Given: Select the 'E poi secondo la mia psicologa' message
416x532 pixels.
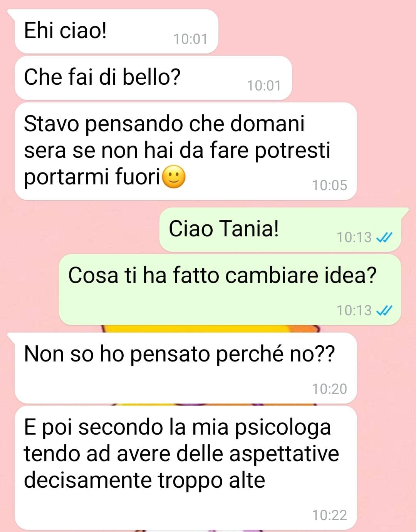Looking at the screenshot, I should (x=186, y=468).
